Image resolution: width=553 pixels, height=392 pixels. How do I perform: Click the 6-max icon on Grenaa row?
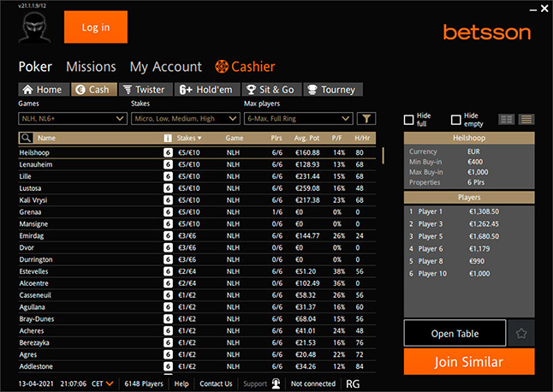coord(169,212)
